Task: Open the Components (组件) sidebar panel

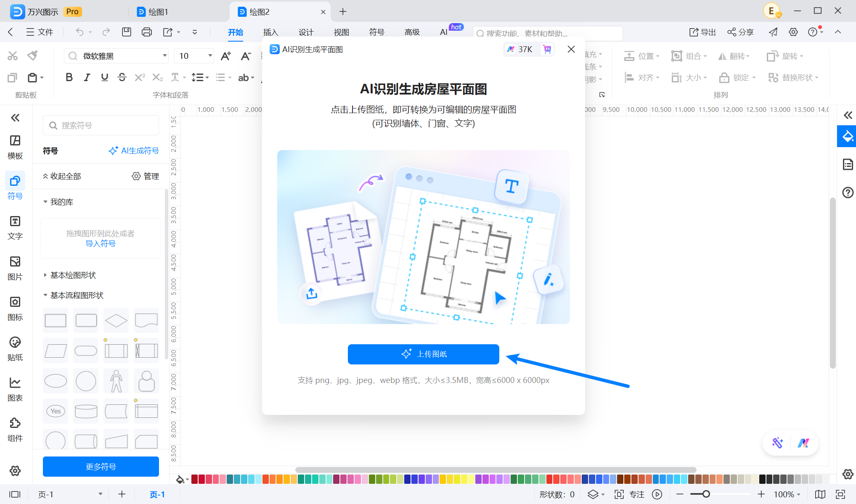Action: coord(15,430)
